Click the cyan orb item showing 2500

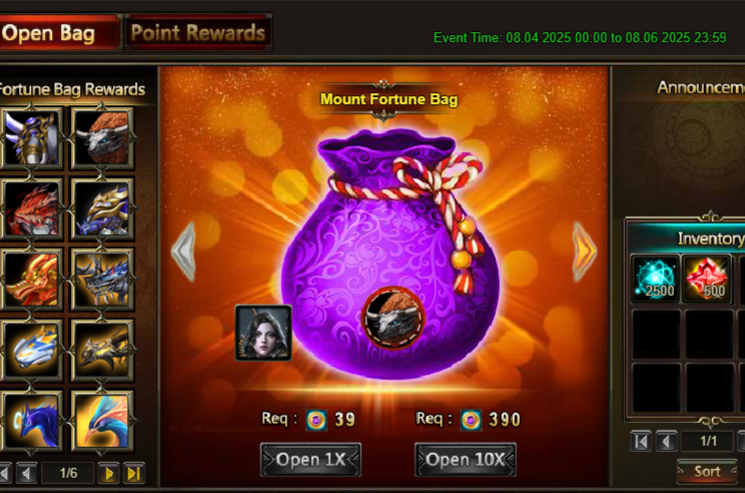[x=656, y=278]
